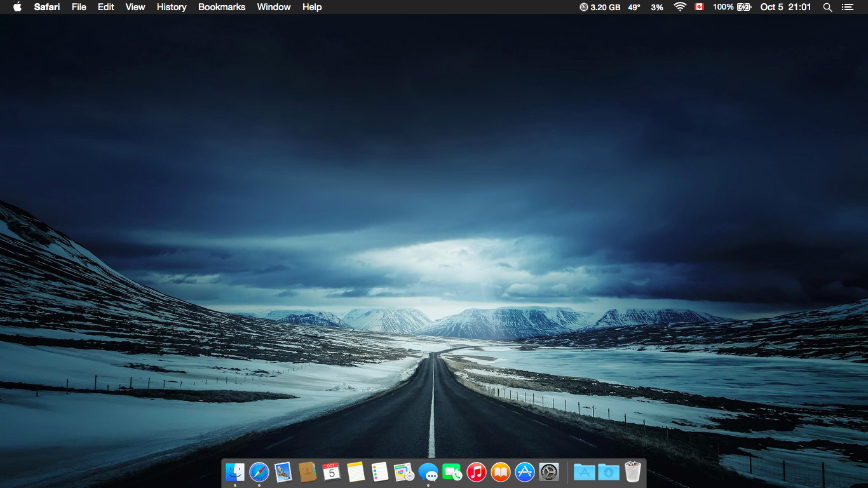
Task: Click the Oct 5 21:01 clock
Action: point(786,7)
